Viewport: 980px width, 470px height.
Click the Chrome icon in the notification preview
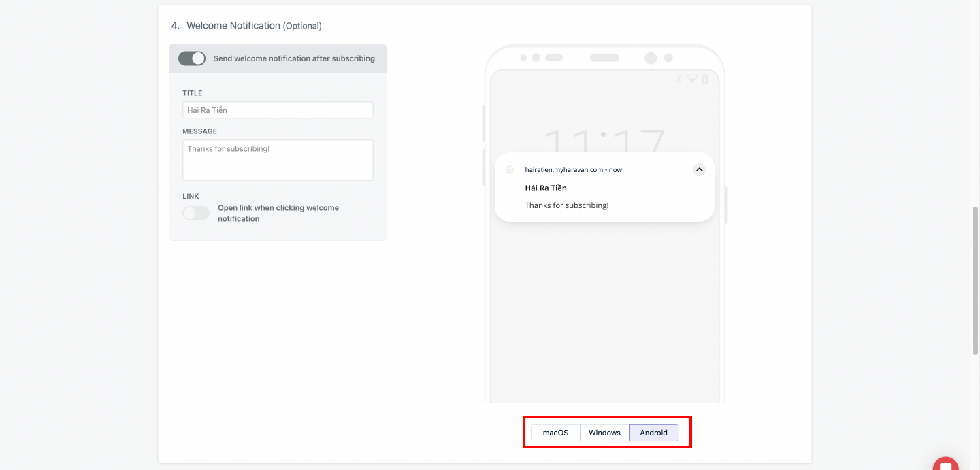(510, 169)
